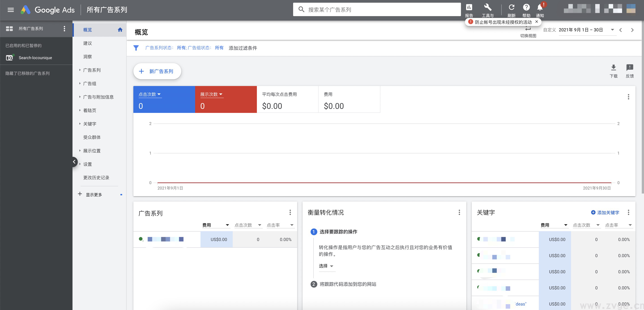This screenshot has width=644, height=310.
Task: Click the home icon next to 概览
Action: pos(120,30)
